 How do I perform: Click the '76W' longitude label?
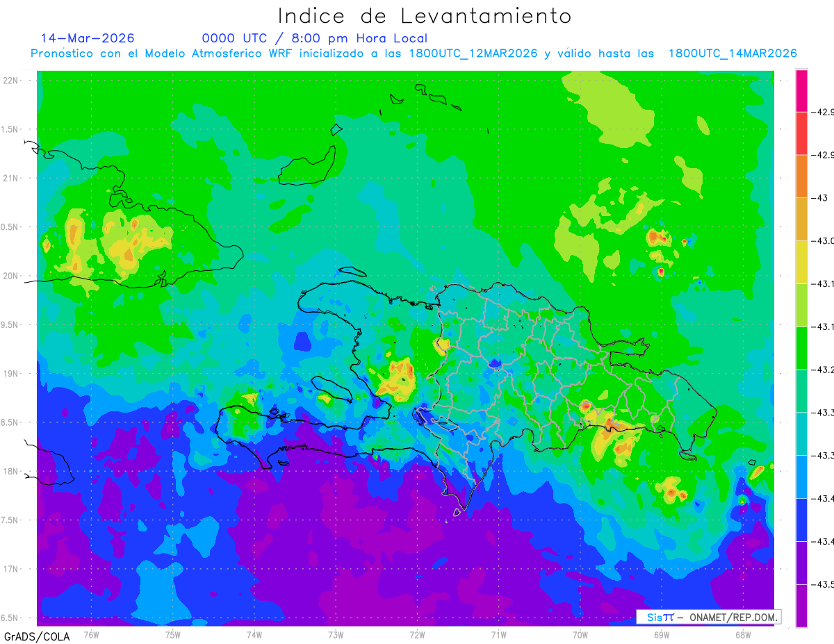[x=91, y=635]
